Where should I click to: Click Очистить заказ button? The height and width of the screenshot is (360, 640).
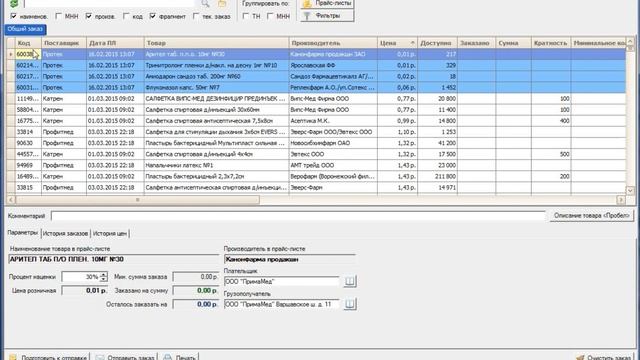pyautogui.click(x=603, y=357)
